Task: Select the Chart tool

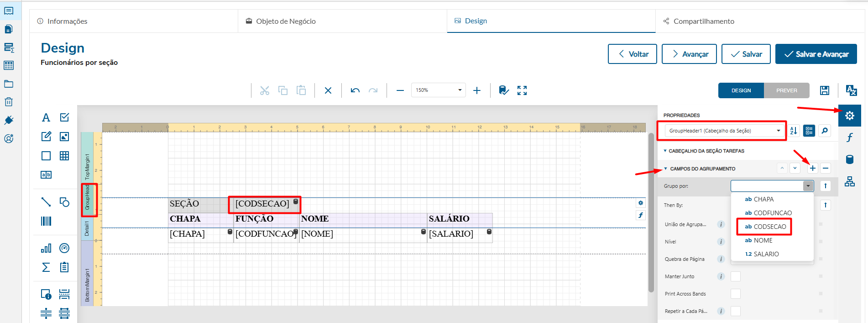Action: tap(46, 248)
